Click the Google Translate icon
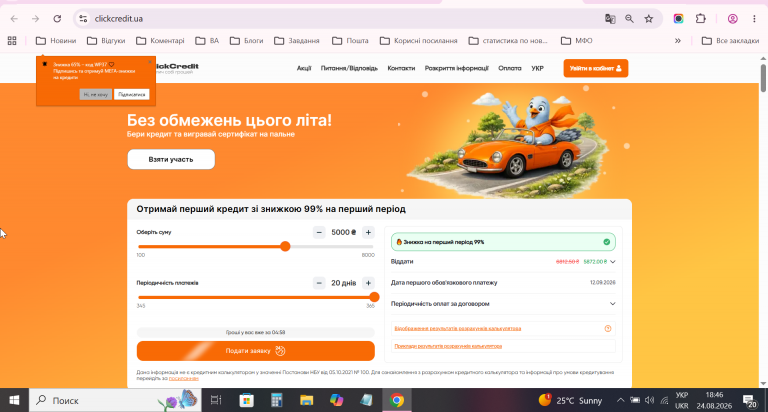Screen dimensions: 768x412 pos(610,19)
